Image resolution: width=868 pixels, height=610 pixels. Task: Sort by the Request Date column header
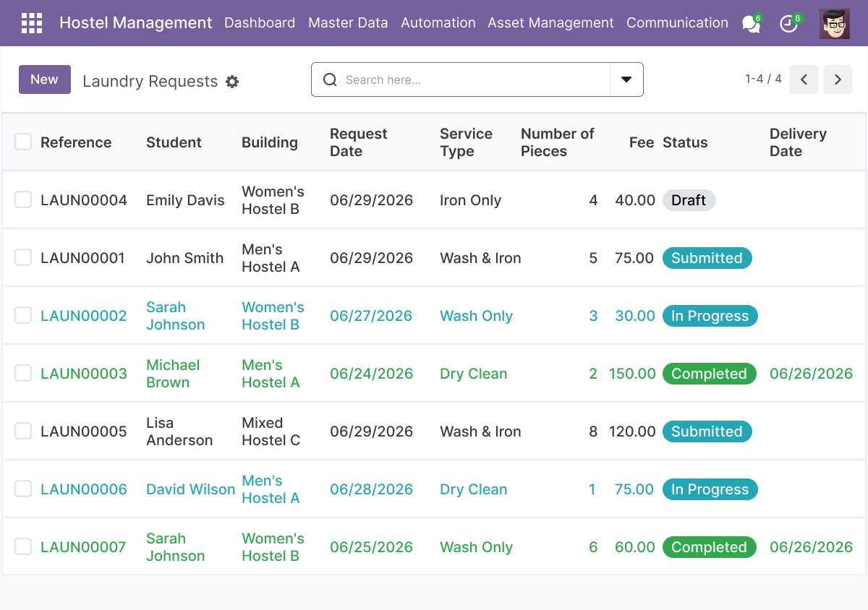point(359,142)
